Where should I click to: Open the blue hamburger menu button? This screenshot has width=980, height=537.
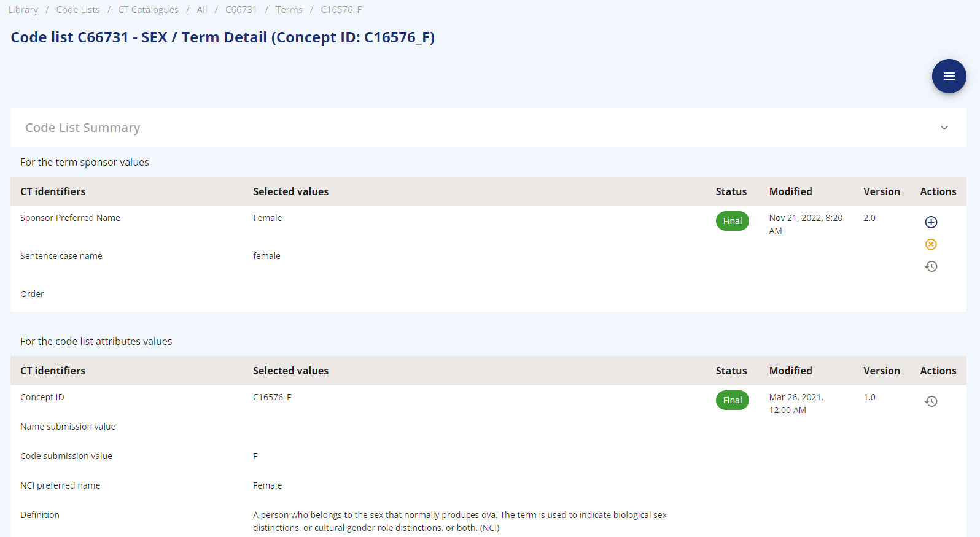(x=949, y=76)
